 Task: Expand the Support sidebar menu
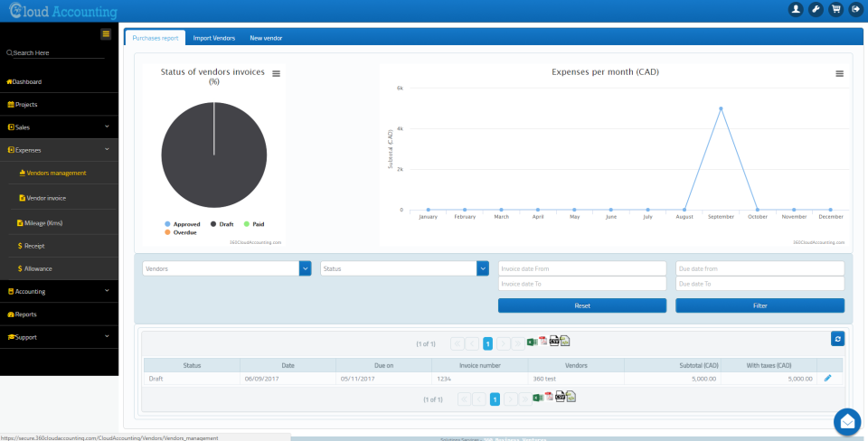pos(60,336)
